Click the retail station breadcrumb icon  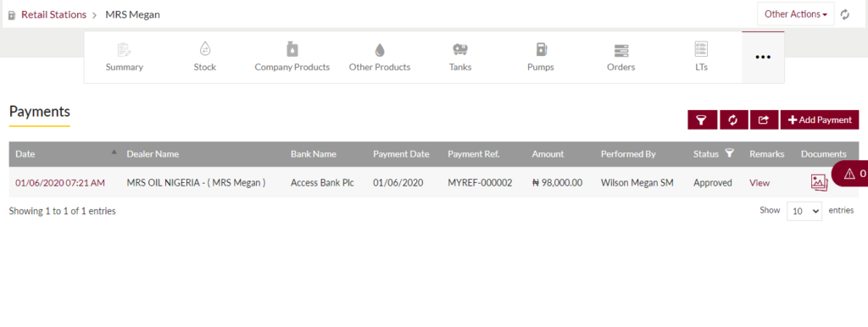click(12, 15)
